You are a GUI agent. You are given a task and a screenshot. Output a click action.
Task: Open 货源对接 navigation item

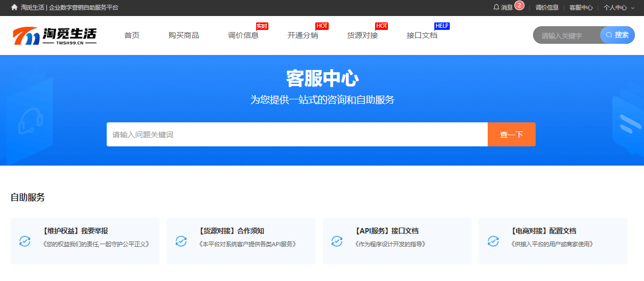pyautogui.click(x=362, y=35)
